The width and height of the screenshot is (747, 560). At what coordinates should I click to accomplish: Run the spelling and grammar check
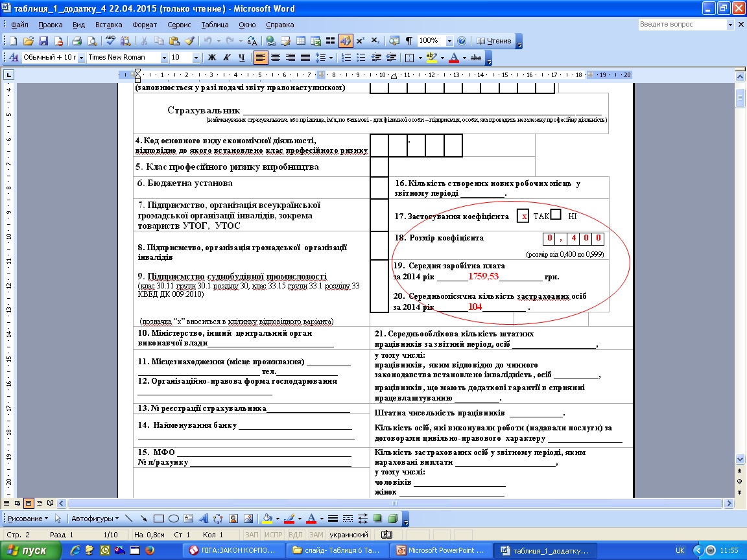tap(110, 41)
